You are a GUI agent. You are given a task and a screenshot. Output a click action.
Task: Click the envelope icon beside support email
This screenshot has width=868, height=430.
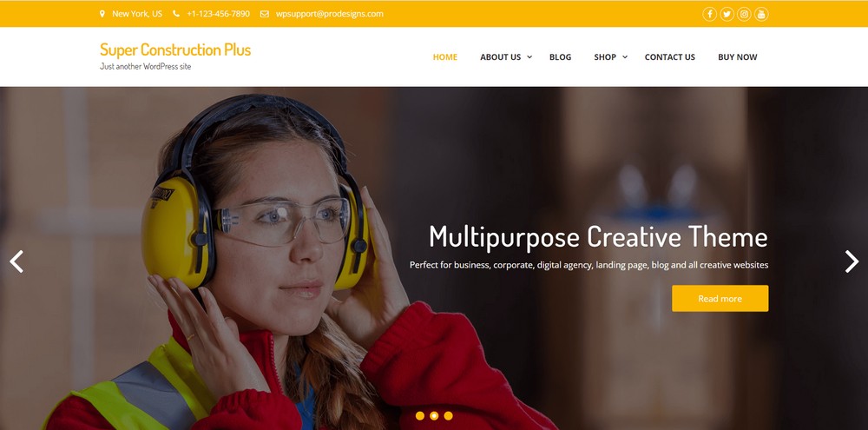pyautogui.click(x=265, y=14)
